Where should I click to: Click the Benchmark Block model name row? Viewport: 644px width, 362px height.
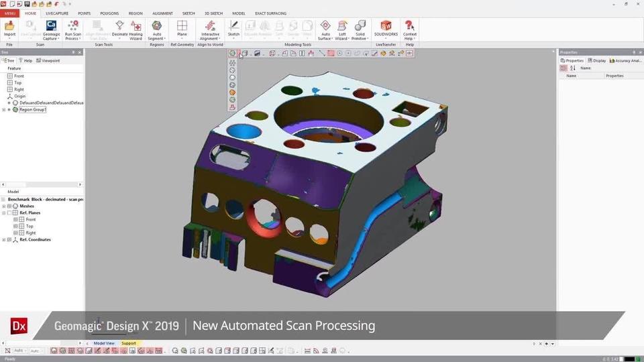pos(45,199)
